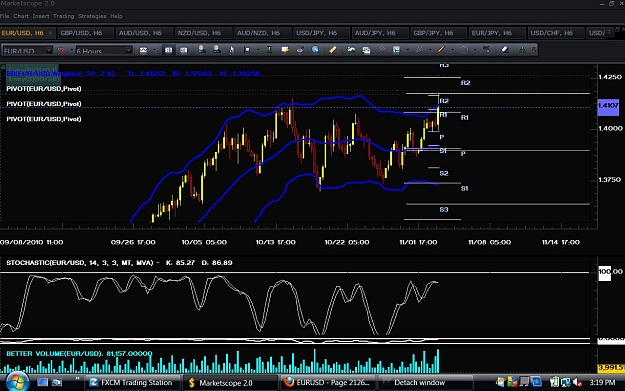Click the ABC text label tool icon
This screenshot has width=625, height=391.
tap(486, 49)
